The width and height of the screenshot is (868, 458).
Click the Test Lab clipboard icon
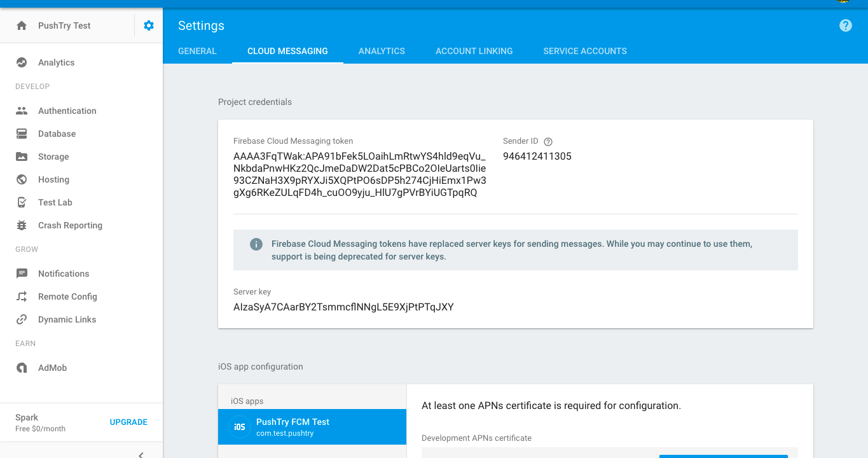point(22,202)
